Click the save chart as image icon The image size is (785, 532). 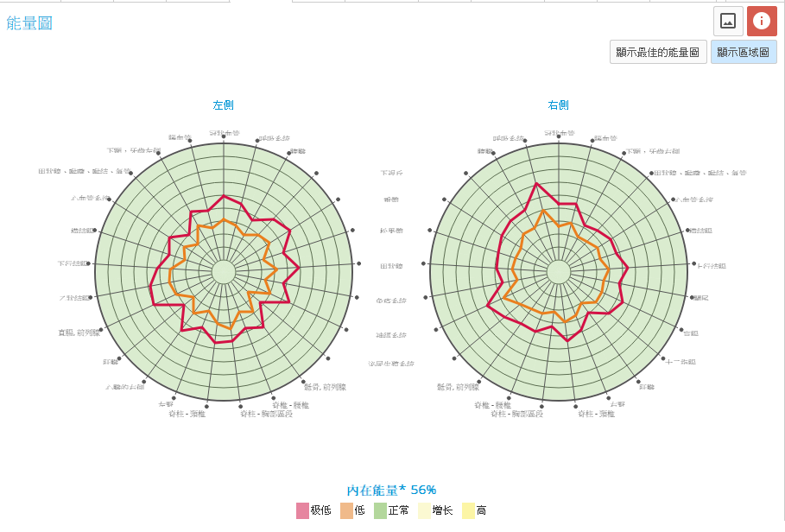pos(727,21)
